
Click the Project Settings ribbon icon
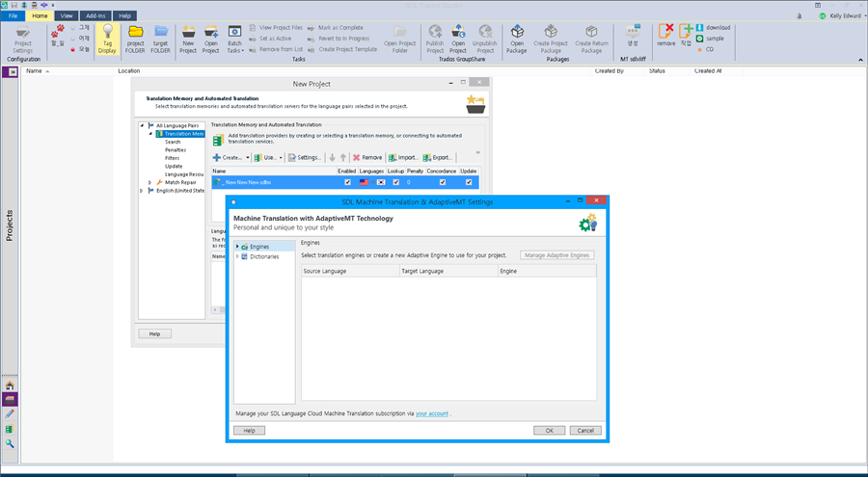[23, 32]
